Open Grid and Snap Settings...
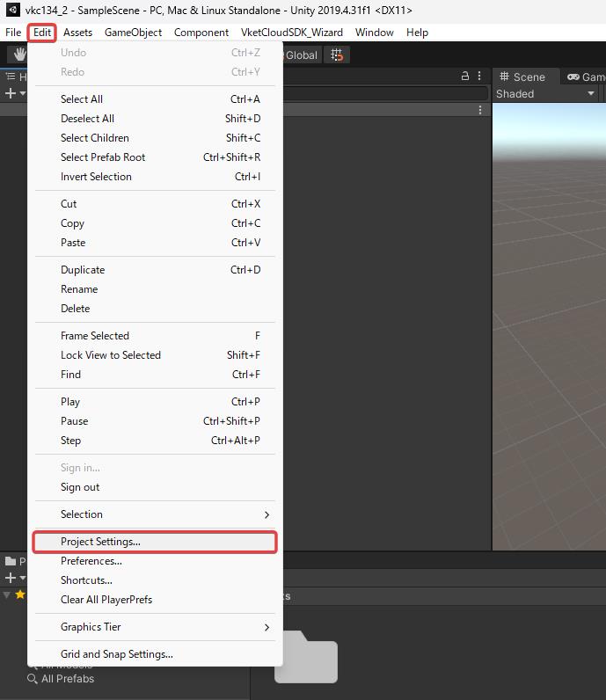 [x=116, y=654]
